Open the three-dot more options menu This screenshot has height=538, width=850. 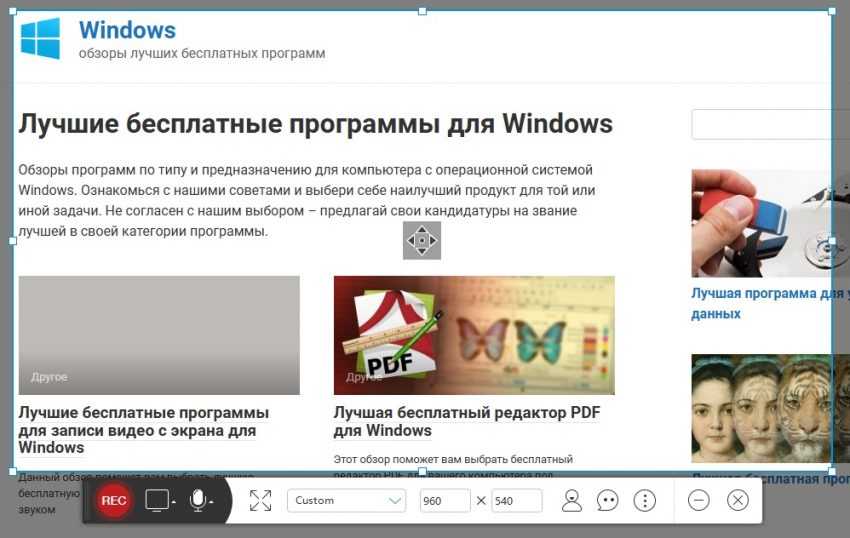[x=645, y=501]
